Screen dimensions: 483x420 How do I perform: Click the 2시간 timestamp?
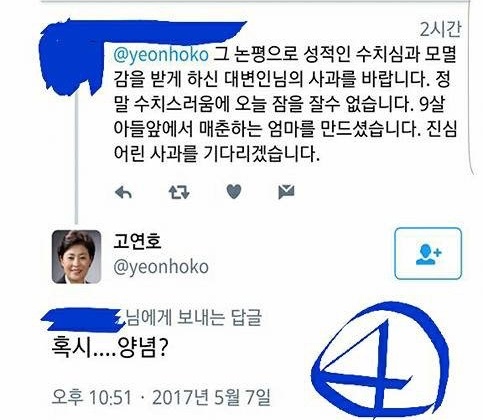[440, 30]
